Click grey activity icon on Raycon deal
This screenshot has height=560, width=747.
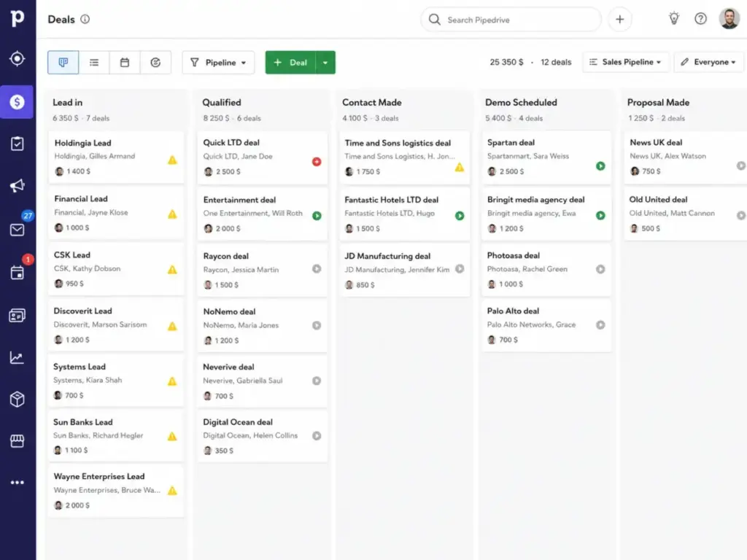click(317, 269)
